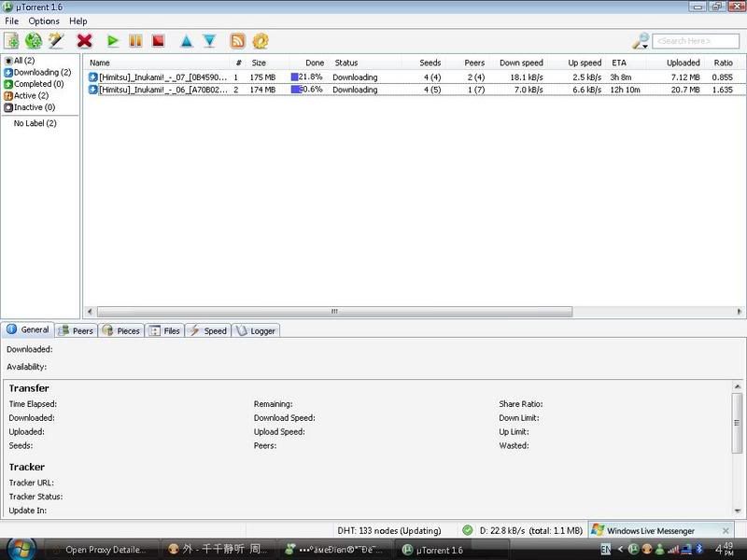Screen dimensions: 747x560
Task: Click the Create New Torrent wand icon
Action: (56, 41)
